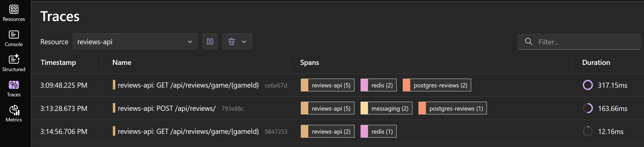
Task: Expand the reviews-api resource dropdown
Action: (x=135, y=42)
